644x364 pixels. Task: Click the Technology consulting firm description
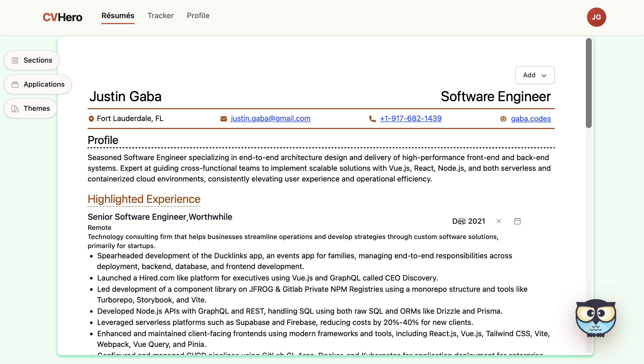(293, 241)
